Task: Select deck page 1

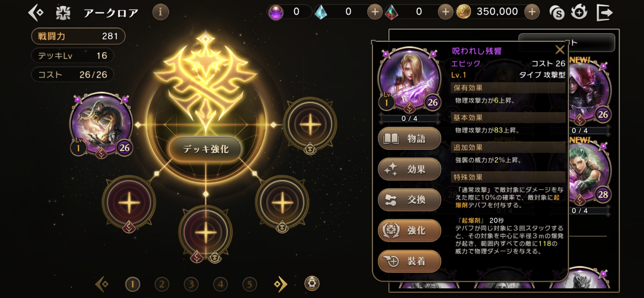Action: 132,284
